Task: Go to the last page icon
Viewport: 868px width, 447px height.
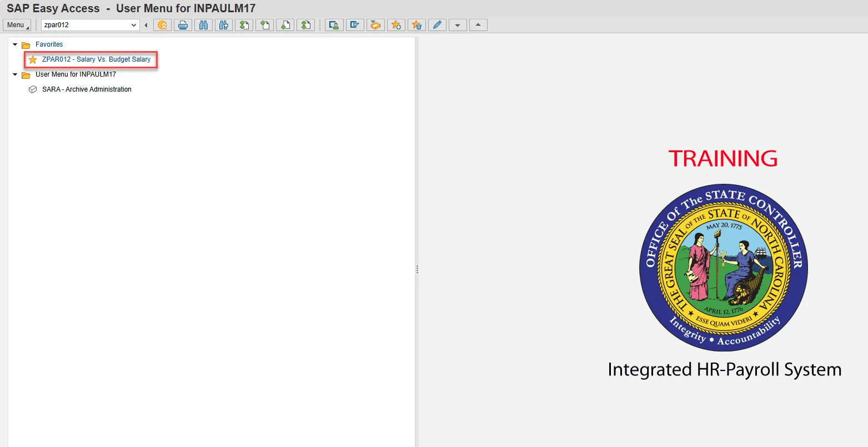Action: pos(306,25)
